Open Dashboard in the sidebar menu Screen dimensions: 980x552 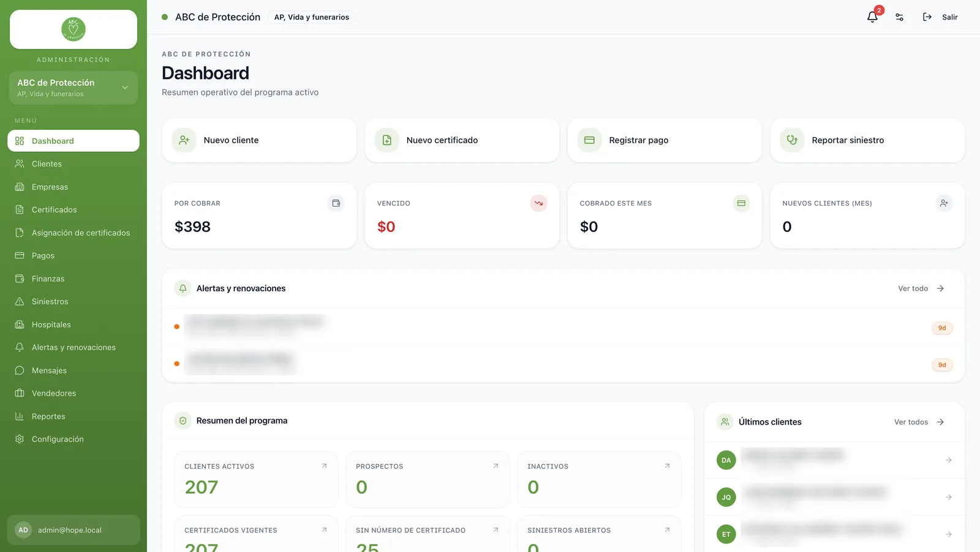coord(73,141)
